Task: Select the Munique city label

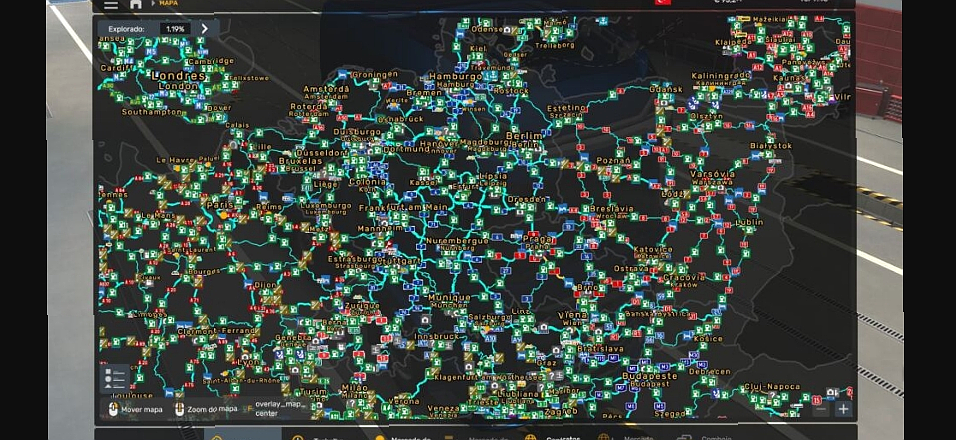Action: 449,297
